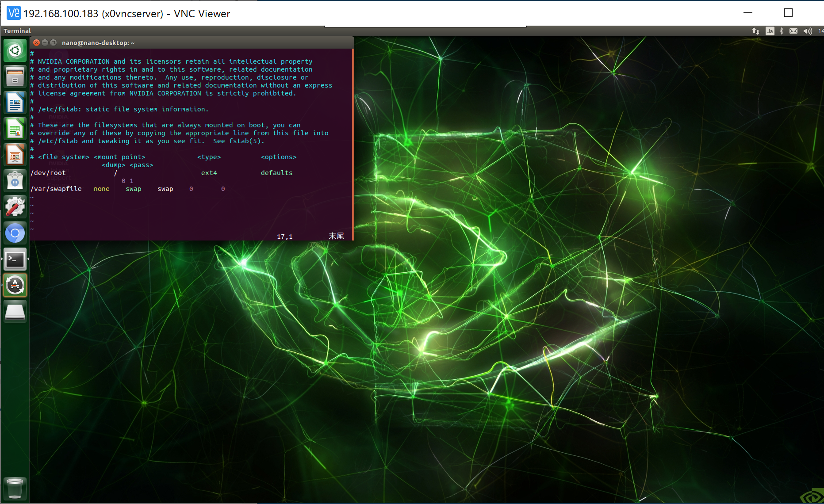Close the nano@nano-desktop terminal window
Screen dimensions: 824x504
pyautogui.click(x=37, y=42)
